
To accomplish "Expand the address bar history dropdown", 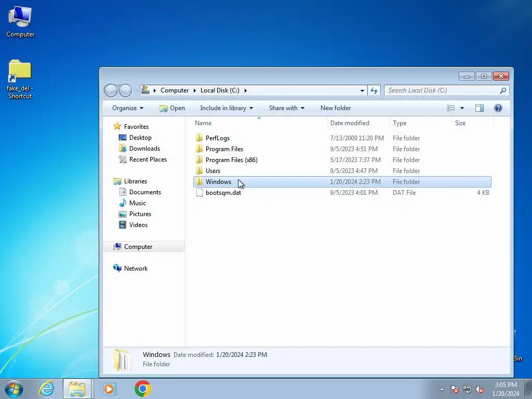I will tap(362, 90).
